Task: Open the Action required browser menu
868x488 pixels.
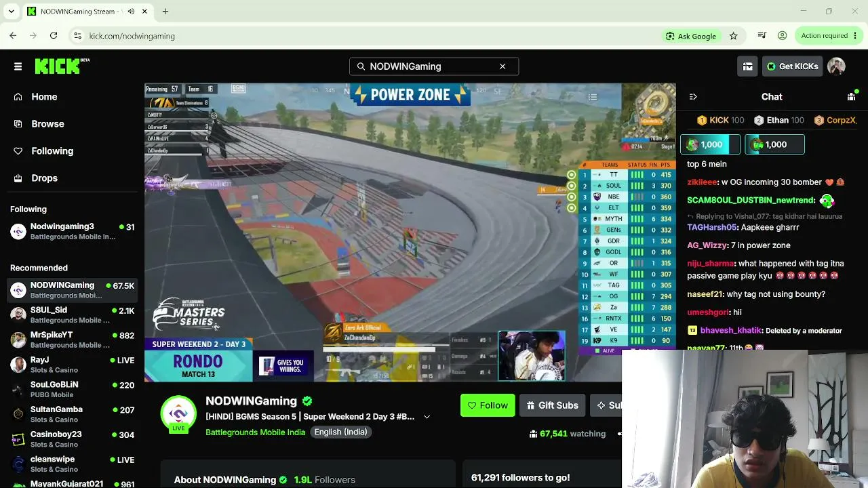Action: [829, 36]
